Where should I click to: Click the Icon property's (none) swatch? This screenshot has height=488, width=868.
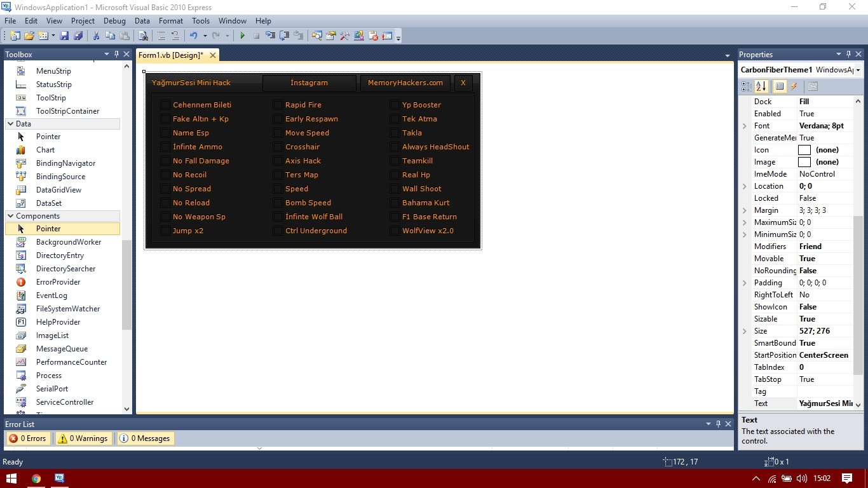pyautogui.click(x=804, y=150)
